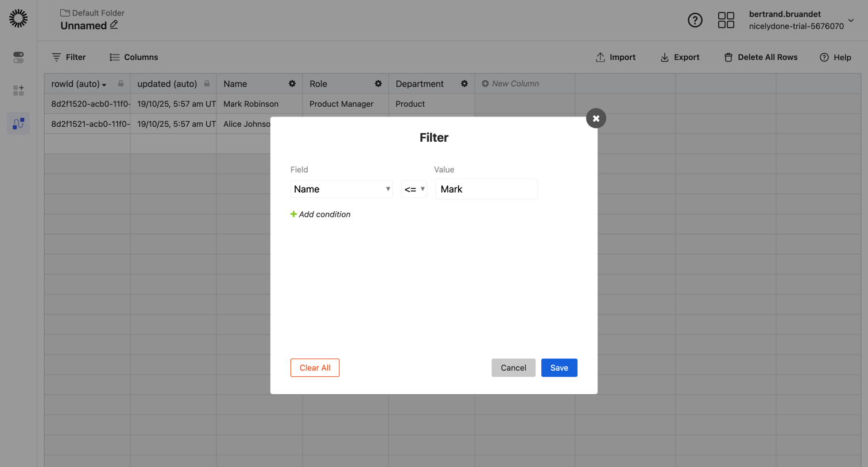Open Name column settings gear
The height and width of the screenshot is (467, 868).
[292, 84]
